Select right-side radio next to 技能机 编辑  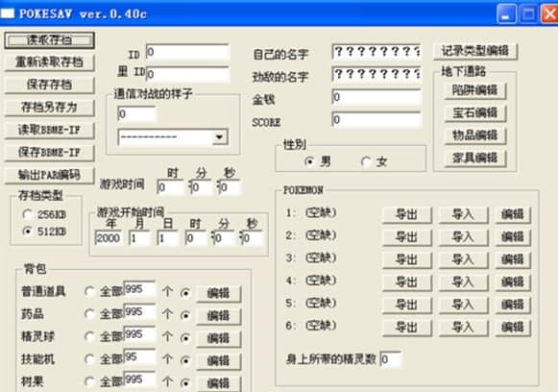[185, 360]
